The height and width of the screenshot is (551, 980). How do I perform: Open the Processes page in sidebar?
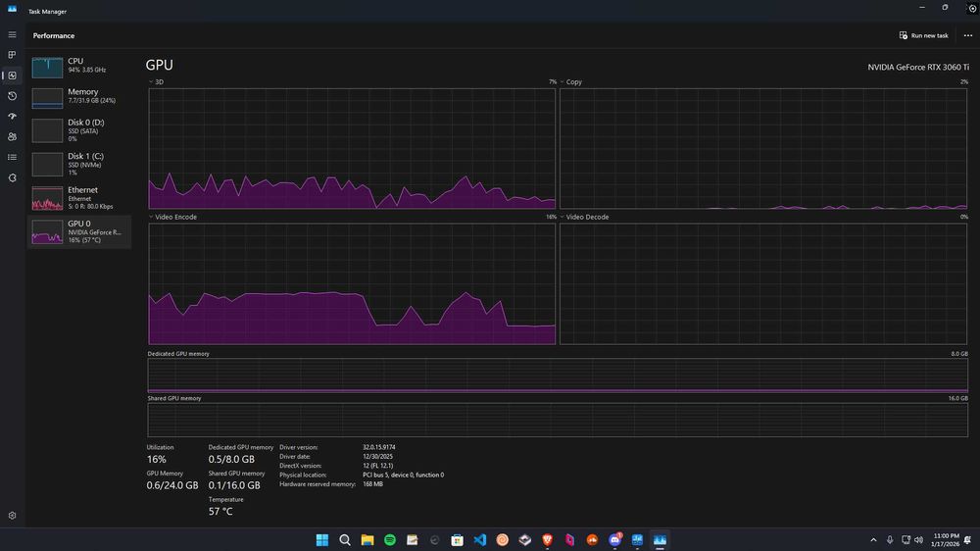12,55
